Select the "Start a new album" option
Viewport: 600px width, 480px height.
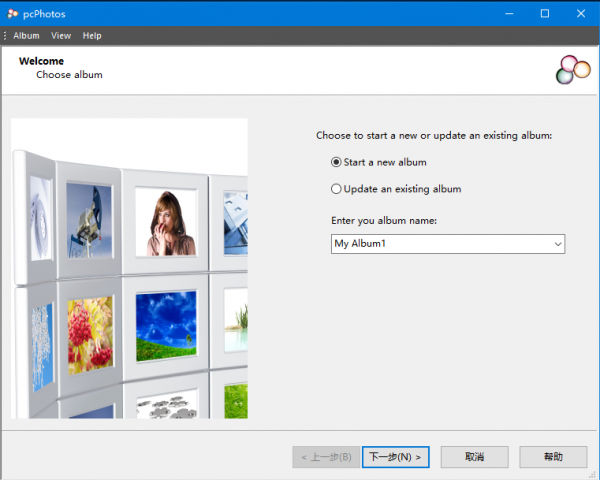(336, 162)
